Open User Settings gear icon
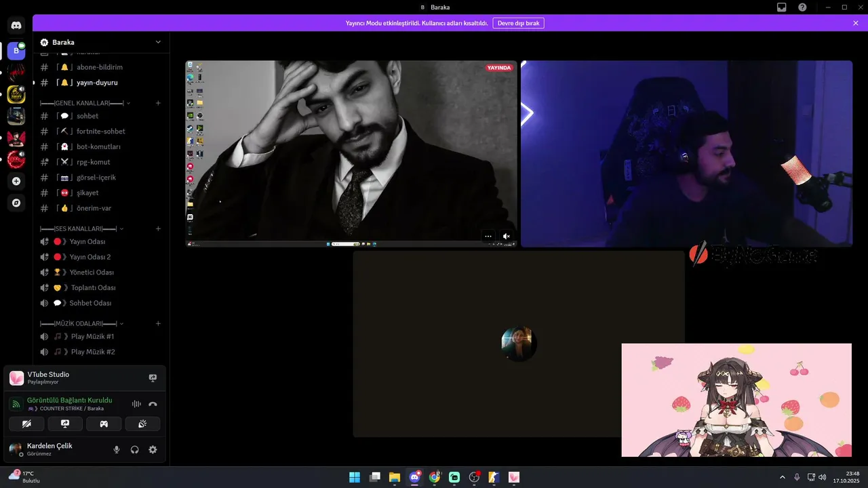Screen dimensions: 868x488 click(x=153, y=449)
